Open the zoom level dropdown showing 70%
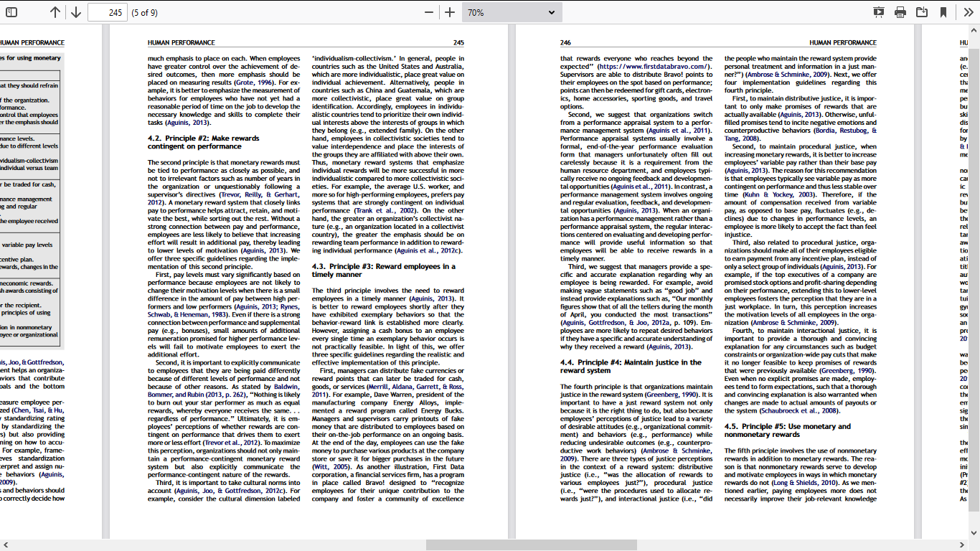The image size is (980, 551). [511, 11]
